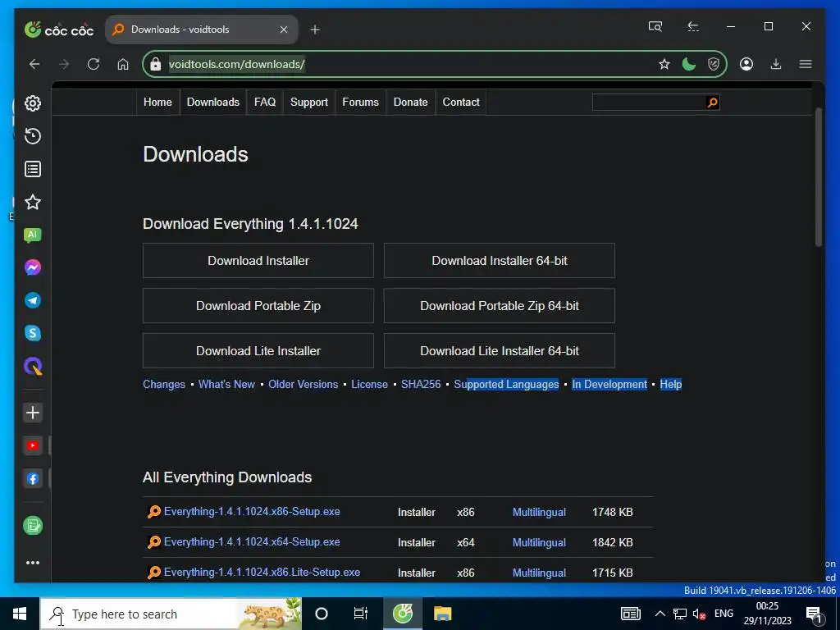Image resolution: width=840 pixels, height=630 pixels.
Task: Open favorites star in sidebar
Action: coord(33,202)
